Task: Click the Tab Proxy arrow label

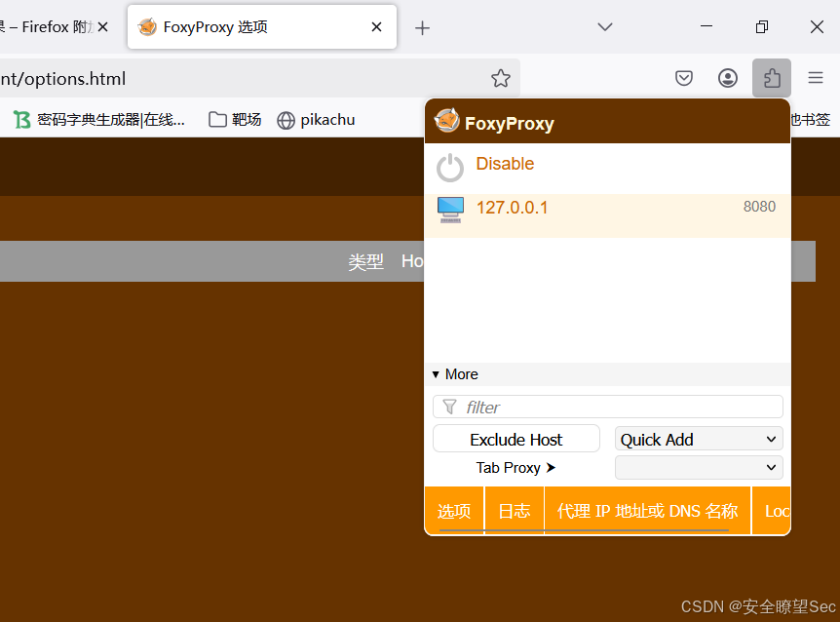Action: coord(515,468)
